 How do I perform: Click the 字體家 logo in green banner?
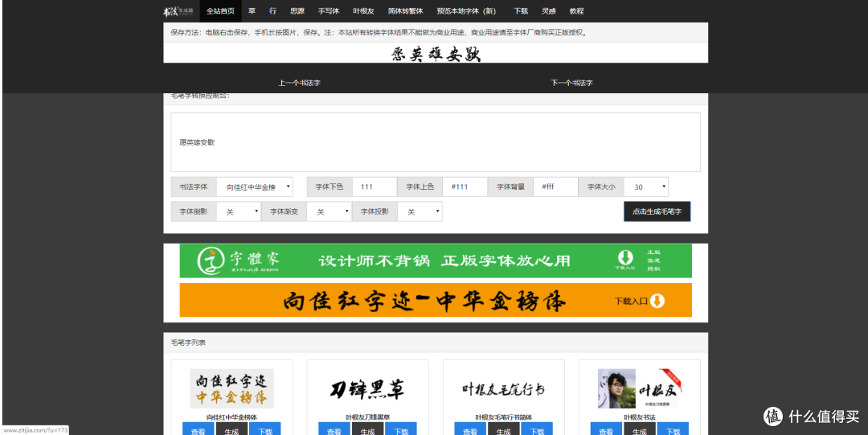tap(240, 261)
